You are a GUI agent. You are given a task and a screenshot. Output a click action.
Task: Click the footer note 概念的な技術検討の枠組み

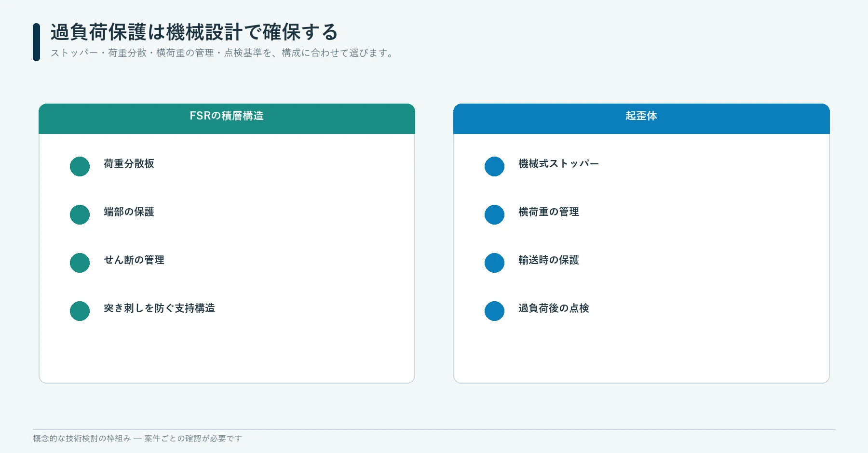137,439
